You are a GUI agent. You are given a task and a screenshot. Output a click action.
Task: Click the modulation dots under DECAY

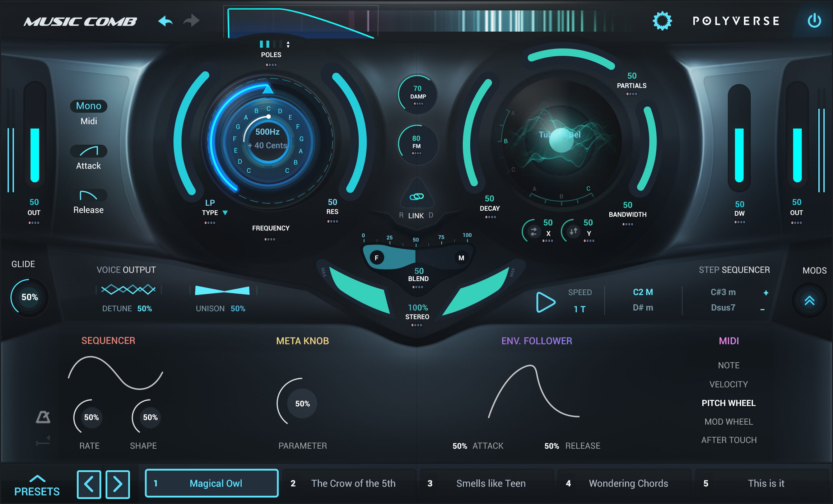click(x=490, y=217)
